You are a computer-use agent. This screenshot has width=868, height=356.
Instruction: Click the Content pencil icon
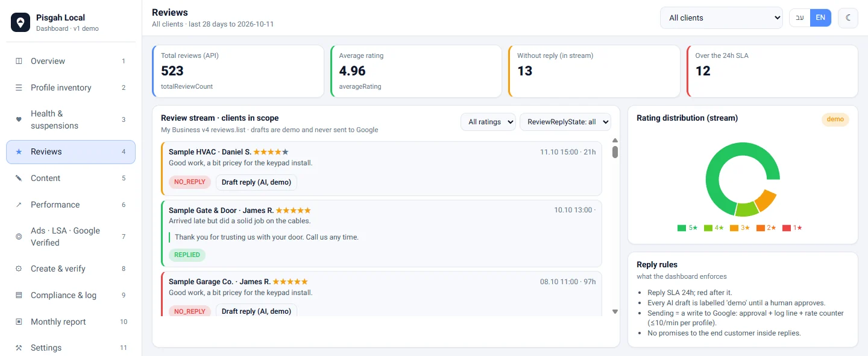(x=19, y=178)
